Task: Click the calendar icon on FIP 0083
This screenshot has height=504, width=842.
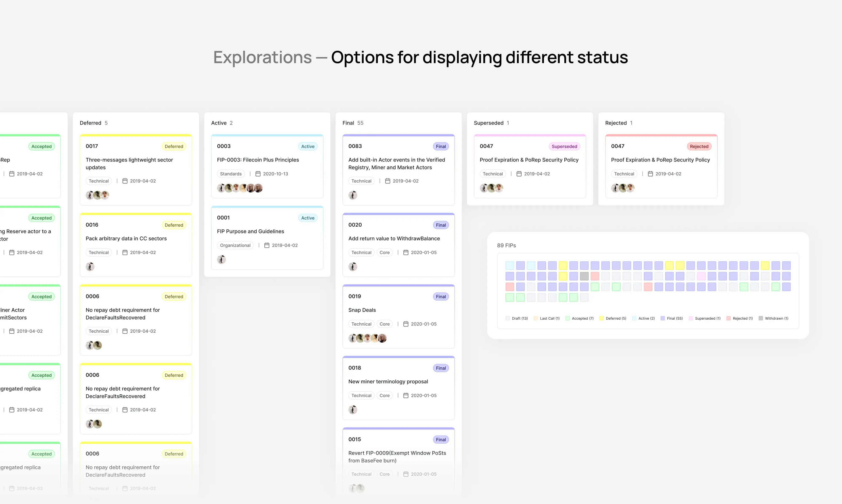Action: 387,181
